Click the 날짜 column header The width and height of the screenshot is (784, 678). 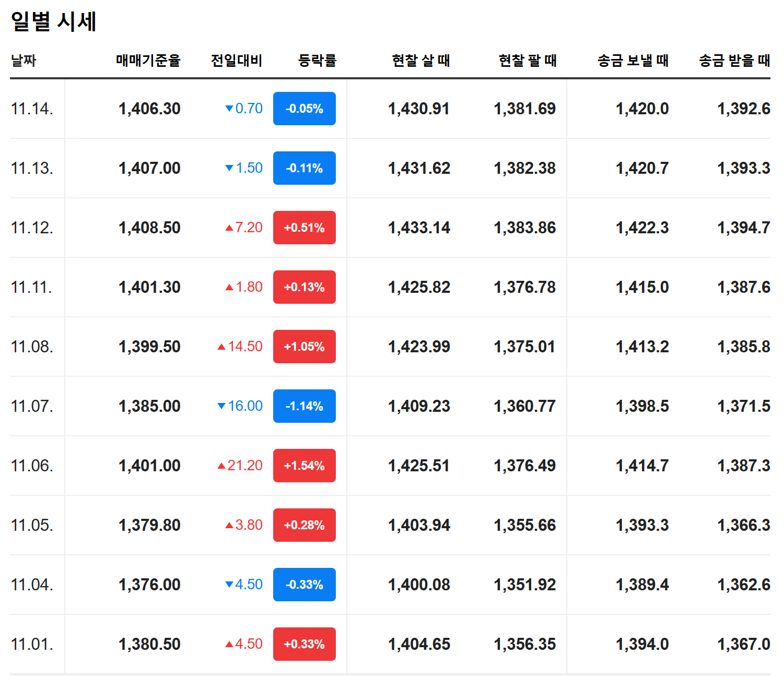(24, 61)
